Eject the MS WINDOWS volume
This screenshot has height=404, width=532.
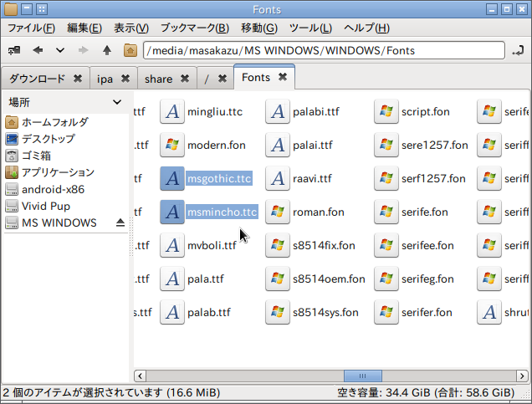pyautogui.click(x=120, y=222)
